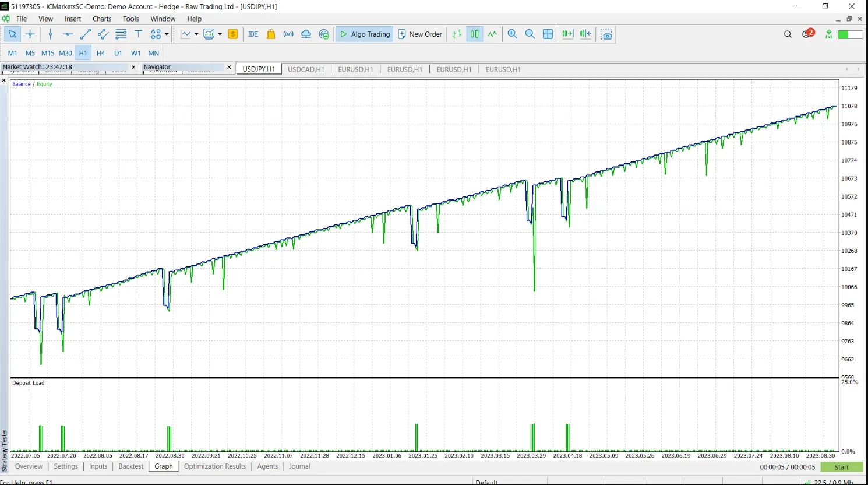Open the Tools menu
Screen dimensions: 868x485
[x=131, y=19]
